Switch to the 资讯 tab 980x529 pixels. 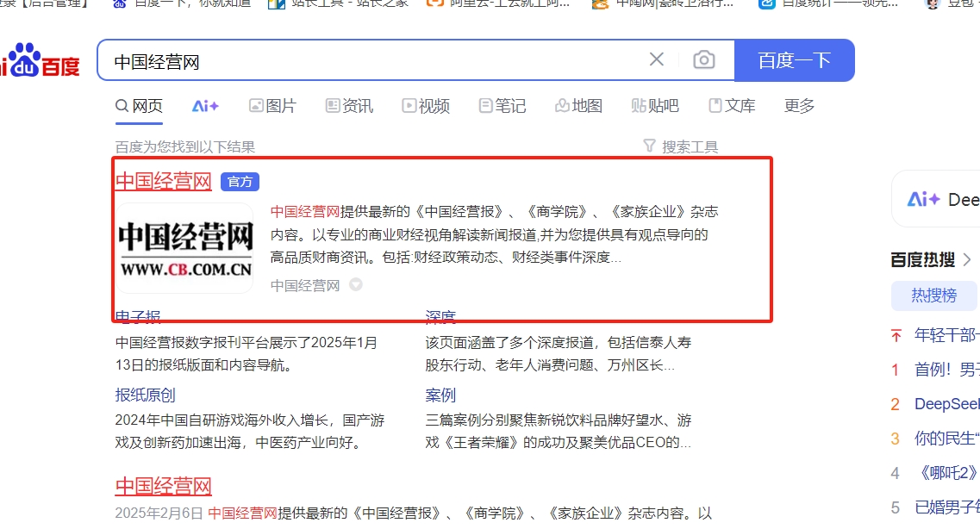pyautogui.click(x=349, y=106)
